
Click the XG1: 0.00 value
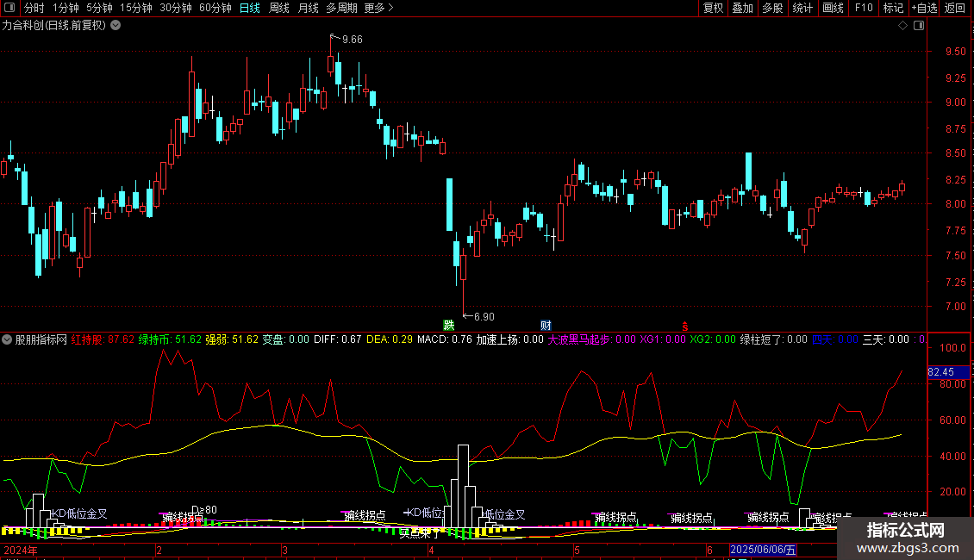(663, 339)
